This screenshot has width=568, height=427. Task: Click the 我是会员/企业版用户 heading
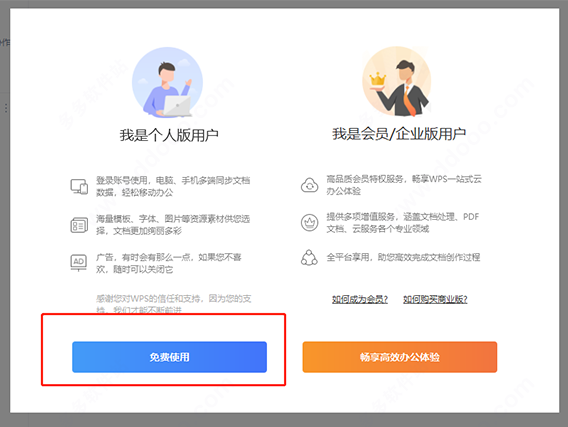point(399,134)
